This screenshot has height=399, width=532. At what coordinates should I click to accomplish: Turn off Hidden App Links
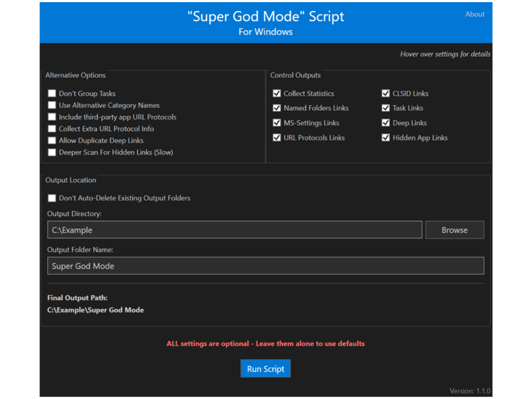(x=386, y=137)
